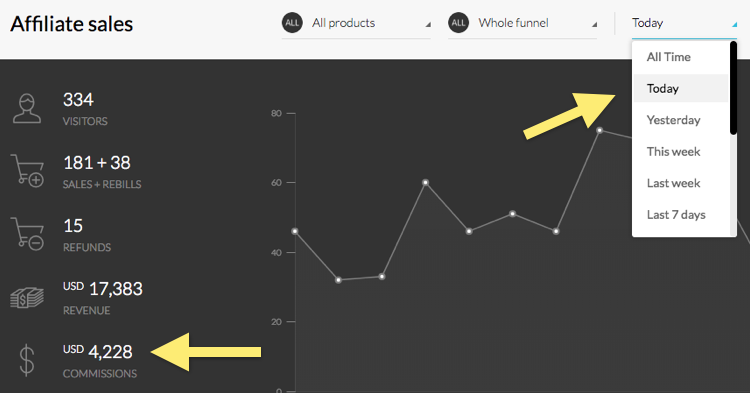Click the revenue cash stack icon
Screen dimensions: 750x393
coord(27,298)
